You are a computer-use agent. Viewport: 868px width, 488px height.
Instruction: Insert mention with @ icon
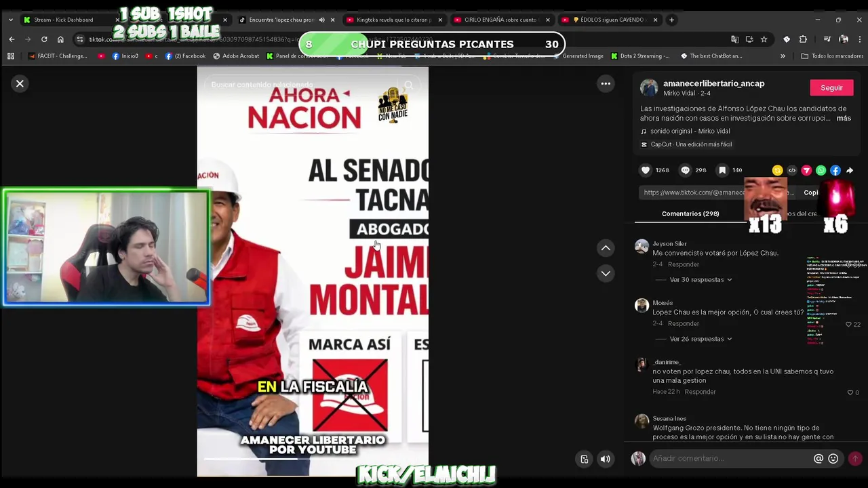pyautogui.click(x=818, y=459)
